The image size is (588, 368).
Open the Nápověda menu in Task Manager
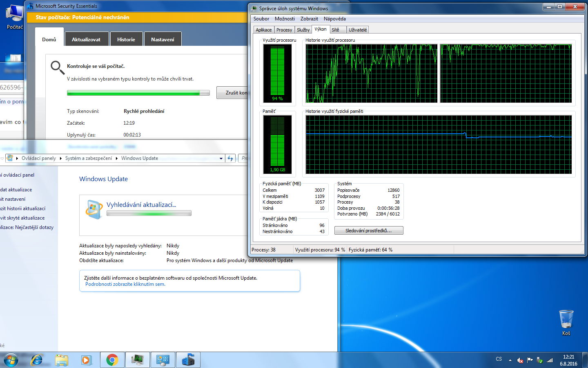(335, 19)
